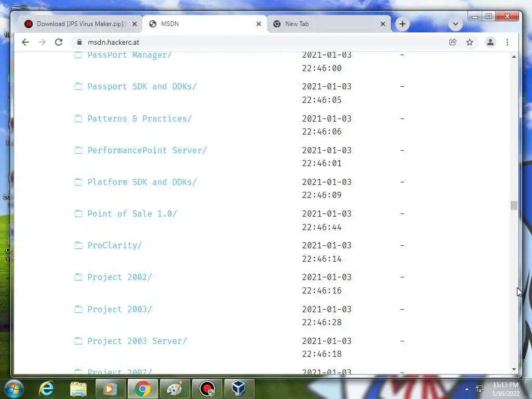Viewport: 532px width, 399px height.
Task: Close the Download JPS Virus Maker tab
Action: 135,24
